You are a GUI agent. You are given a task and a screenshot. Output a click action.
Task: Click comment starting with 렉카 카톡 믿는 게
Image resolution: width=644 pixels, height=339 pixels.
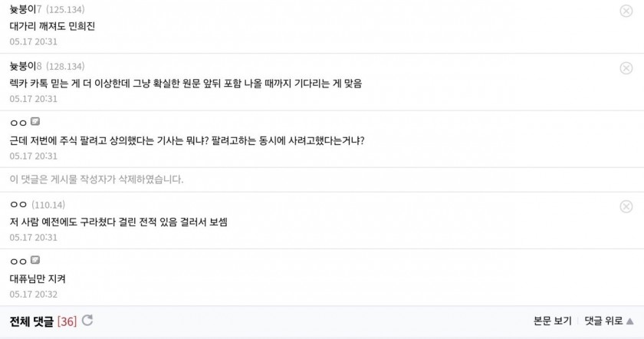pyautogui.click(x=186, y=84)
